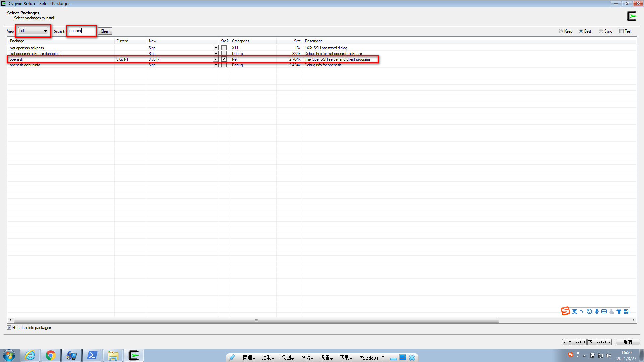Enable the Test checkbox
Image resolution: width=644 pixels, height=362 pixels.
pyautogui.click(x=621, y=31)
